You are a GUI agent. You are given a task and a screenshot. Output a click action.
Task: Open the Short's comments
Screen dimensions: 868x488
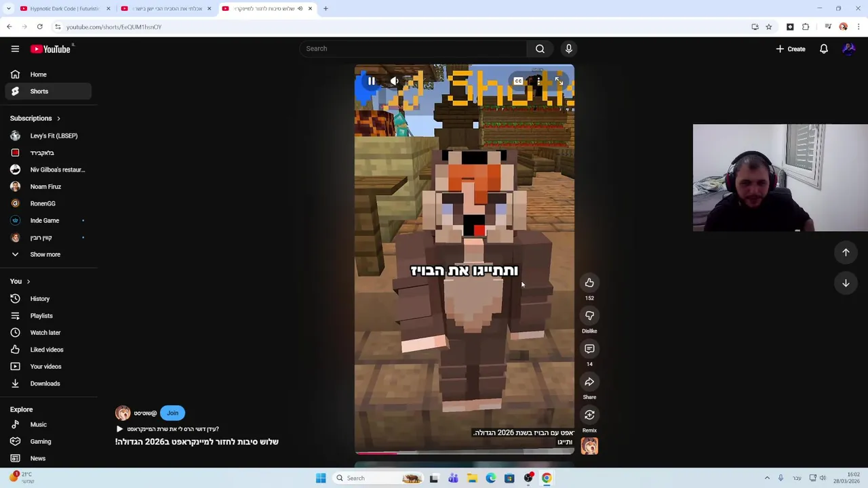pos(589,349)
